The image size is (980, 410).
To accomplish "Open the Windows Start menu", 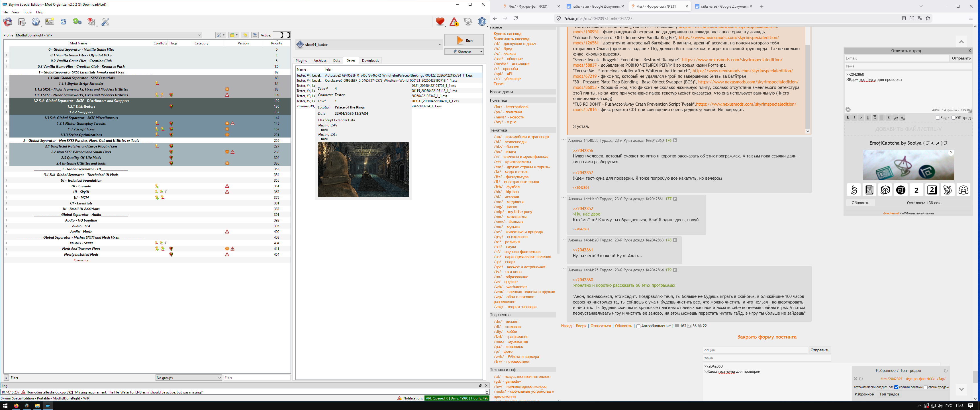I will (5, 406).
